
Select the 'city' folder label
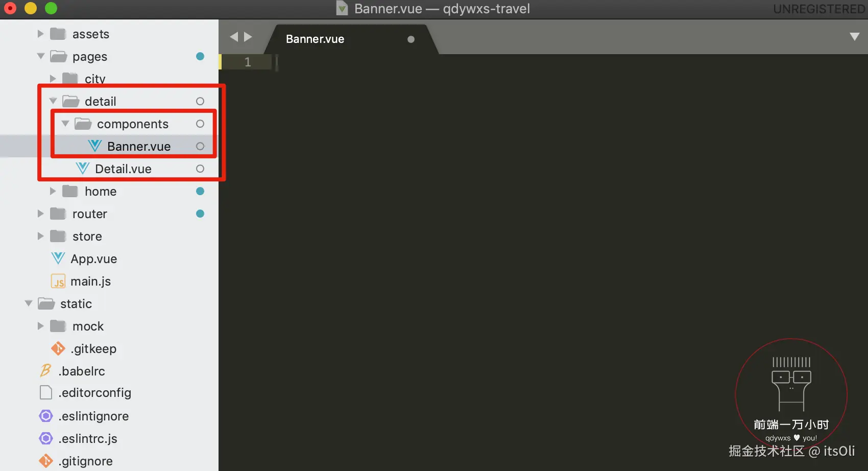(95, 79)
